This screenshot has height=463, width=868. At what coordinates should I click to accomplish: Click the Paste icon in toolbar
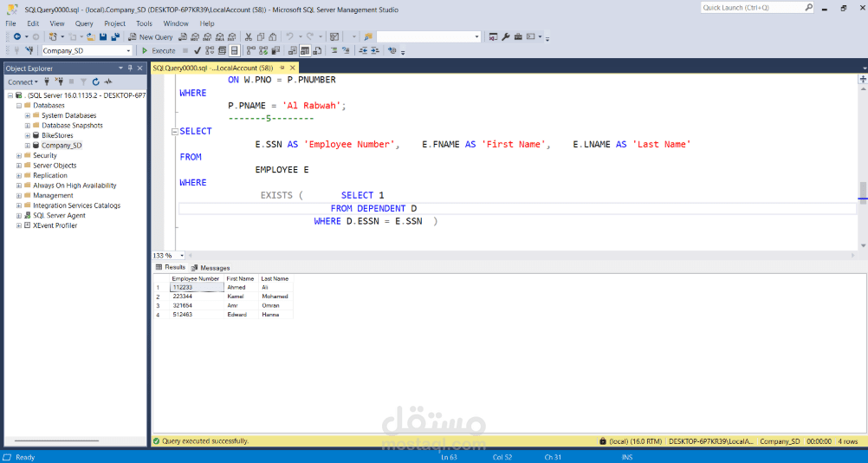coord(272,37)
